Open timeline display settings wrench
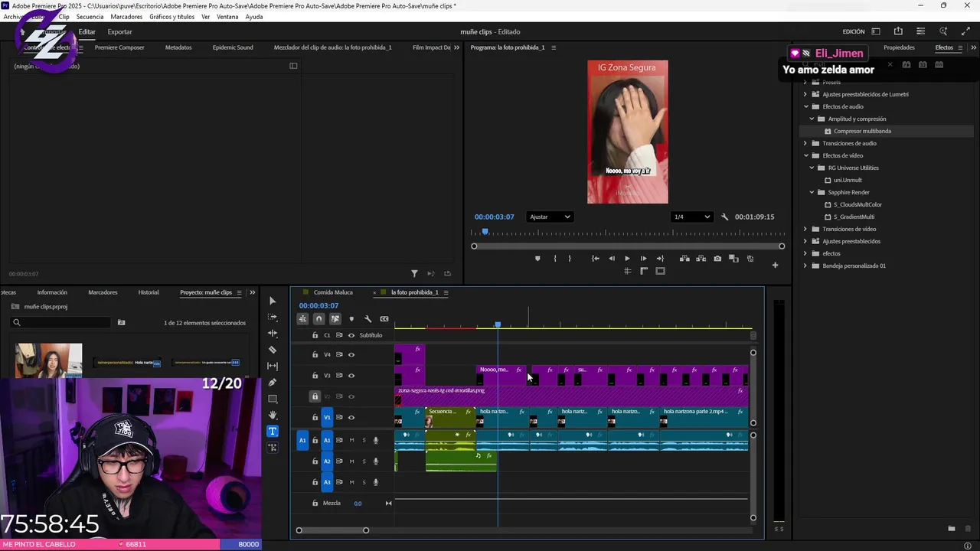The width and height of the screenshot is (980, 551). pyautogui.click(x=367, y=319)
